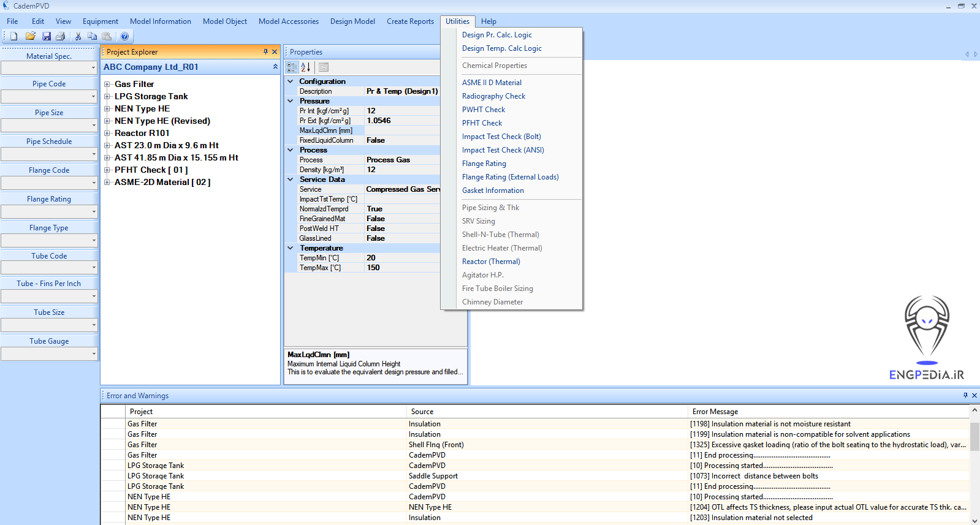Viewport: 980px width, 525px height.
Task: Toggle the PostWeld HT False value
Action: coord(402,229)
